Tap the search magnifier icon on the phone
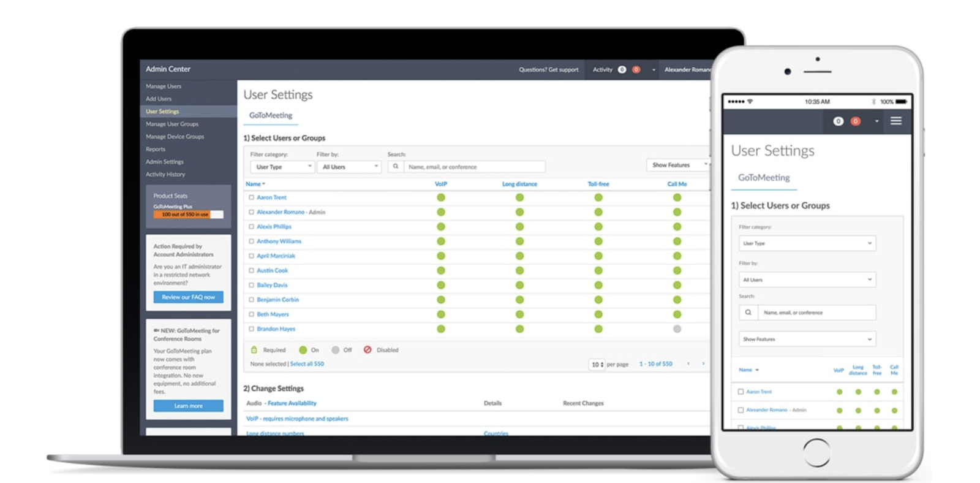 [748, 313]
